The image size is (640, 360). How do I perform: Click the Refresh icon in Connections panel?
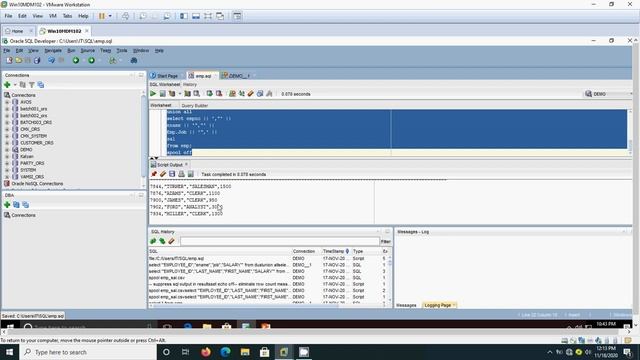tap(22, 85)
